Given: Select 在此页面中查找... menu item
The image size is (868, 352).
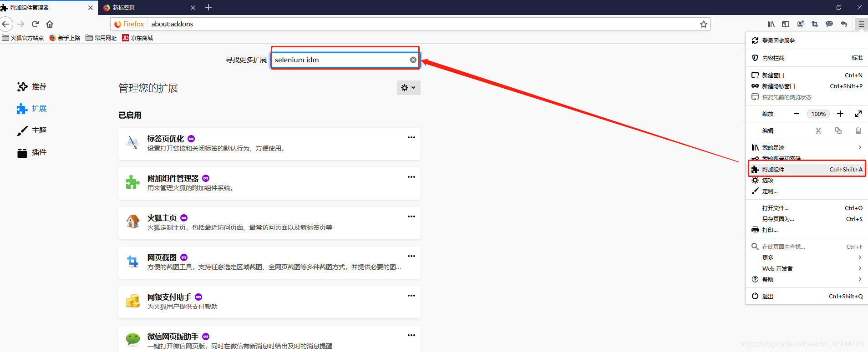Looking at the screenshot, I should pyautogui.click(x=807, y=246).
